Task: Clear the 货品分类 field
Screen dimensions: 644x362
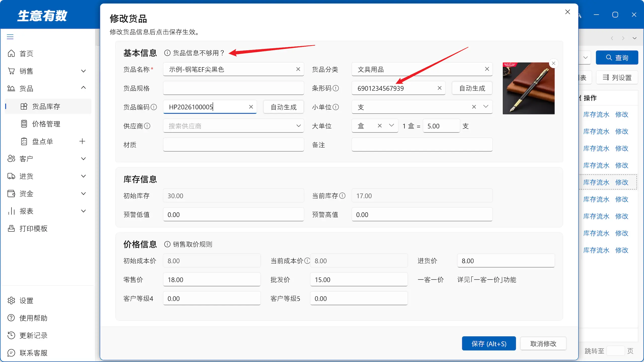Action: pyautogui.click(x=487, y=69)
